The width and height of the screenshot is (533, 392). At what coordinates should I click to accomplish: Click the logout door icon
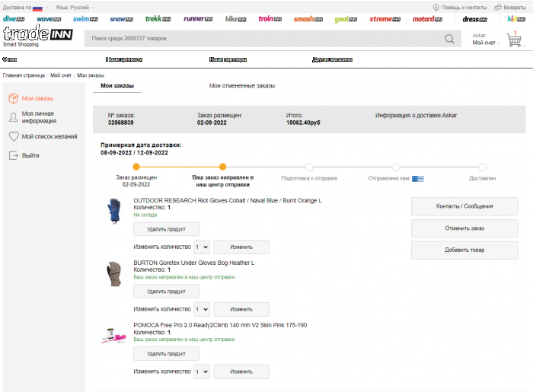(13, 155)
